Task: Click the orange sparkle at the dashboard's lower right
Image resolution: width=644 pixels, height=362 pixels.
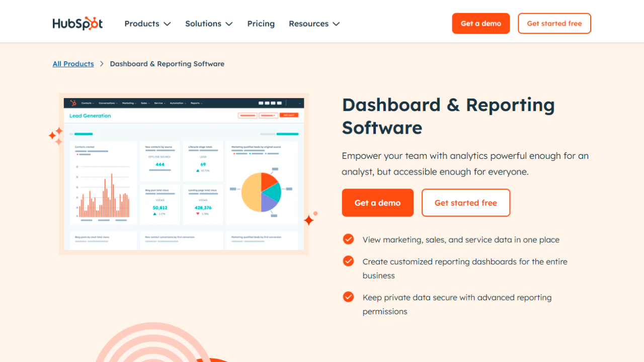Action: tap(309, 220)
